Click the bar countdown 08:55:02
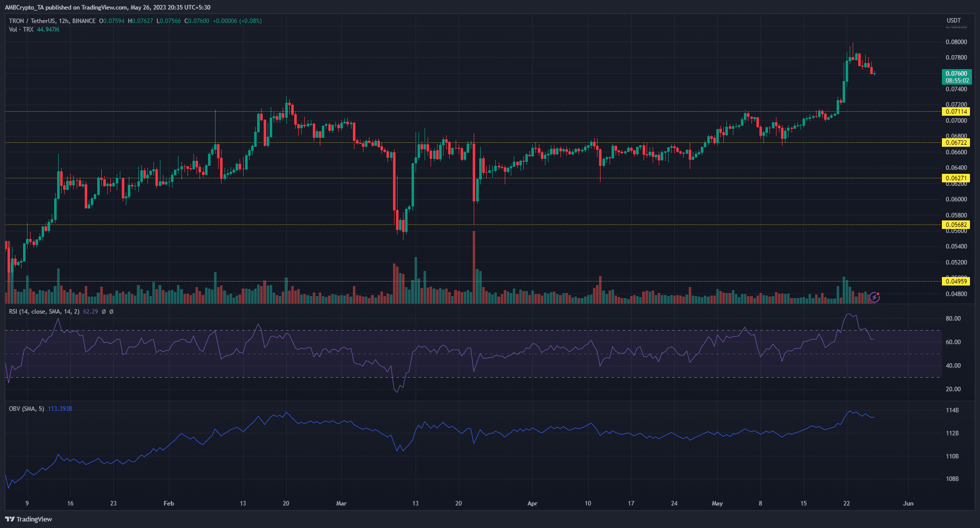 click(x=957, y=81)
